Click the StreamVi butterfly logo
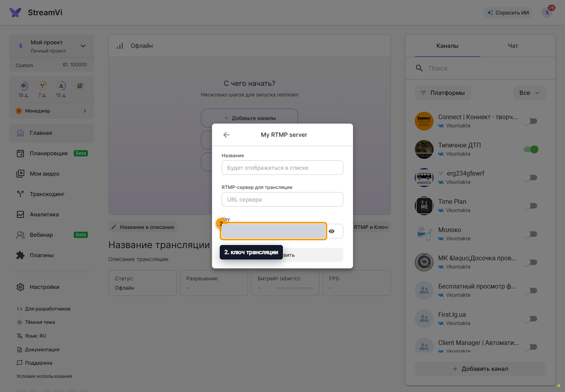Screen dimensions: 565x392 tap(15, 13)
